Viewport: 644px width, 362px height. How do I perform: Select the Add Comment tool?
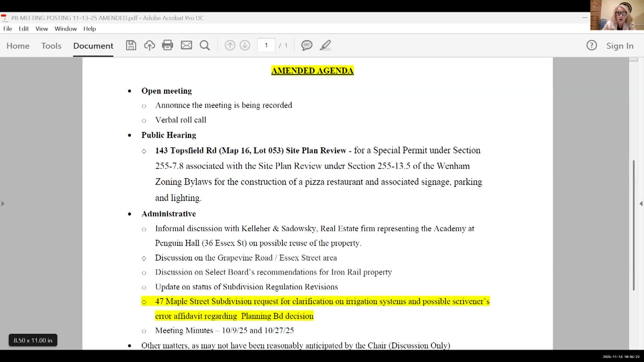coord(306,45)
